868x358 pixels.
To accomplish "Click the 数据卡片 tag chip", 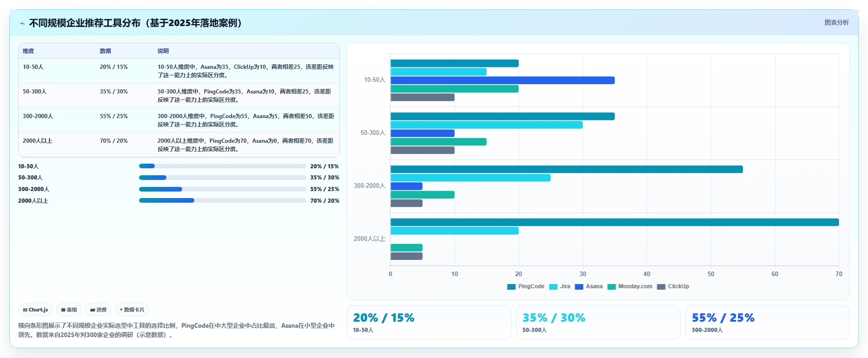I will click(x=132, y=310).
